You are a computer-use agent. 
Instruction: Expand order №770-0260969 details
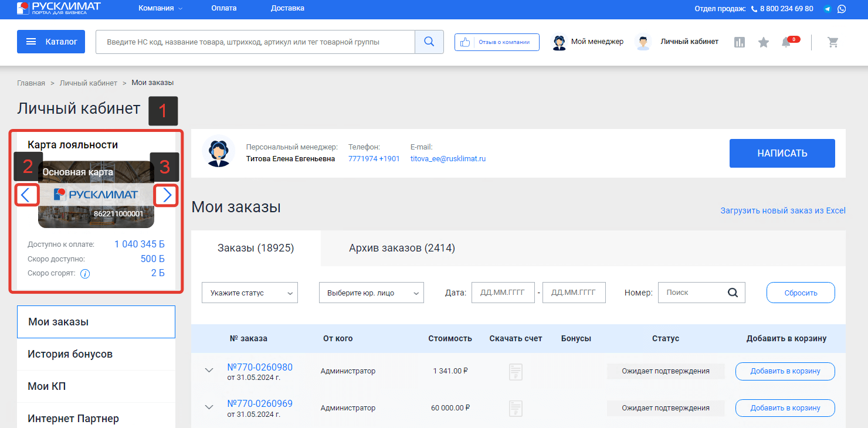(x=209, y=407)
